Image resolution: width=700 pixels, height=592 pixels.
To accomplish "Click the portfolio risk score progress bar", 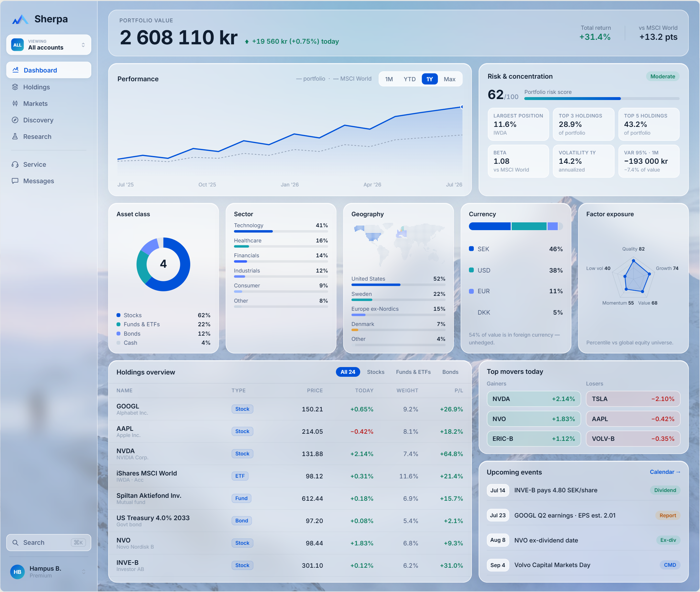I will point(602,99).
